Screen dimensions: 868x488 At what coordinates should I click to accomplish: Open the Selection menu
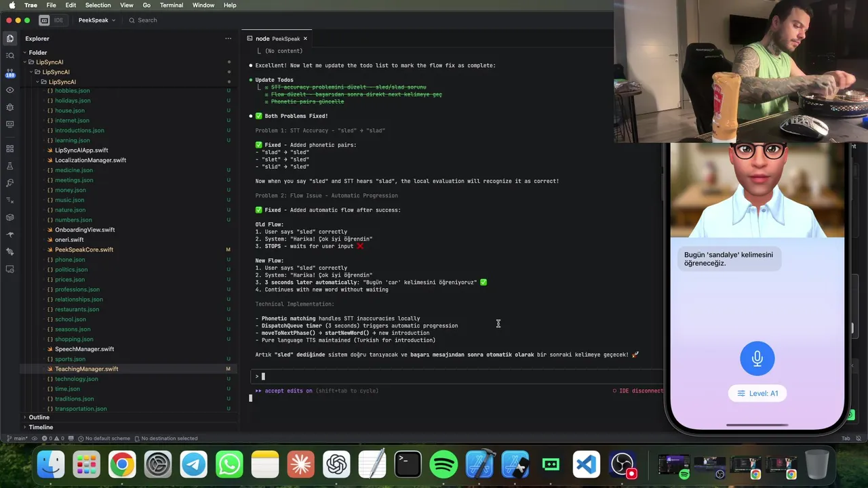(98, 5)
